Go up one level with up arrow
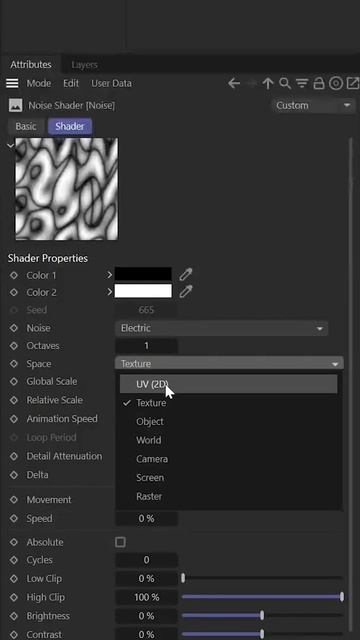 tap(268, 84)
